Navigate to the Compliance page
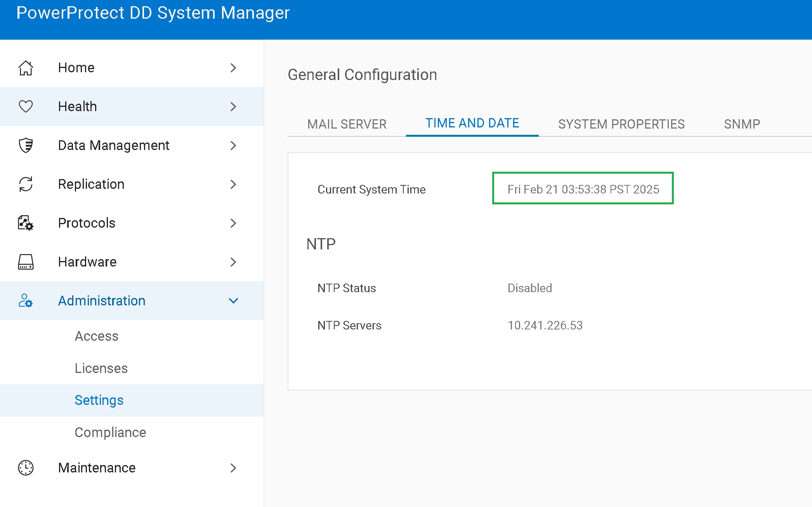Image resolution: width=812 pixels, height=507 pixels. (x=110, y=432)
